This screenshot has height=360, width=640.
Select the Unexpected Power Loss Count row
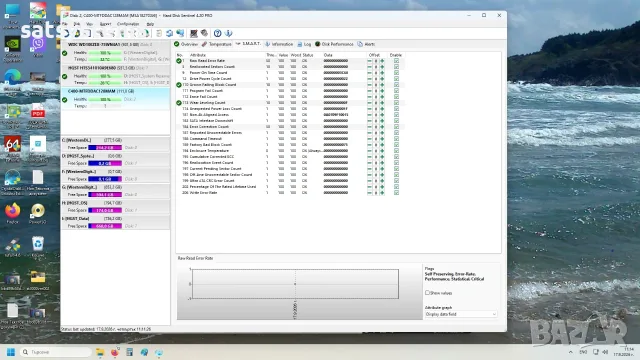pos(290,109)
